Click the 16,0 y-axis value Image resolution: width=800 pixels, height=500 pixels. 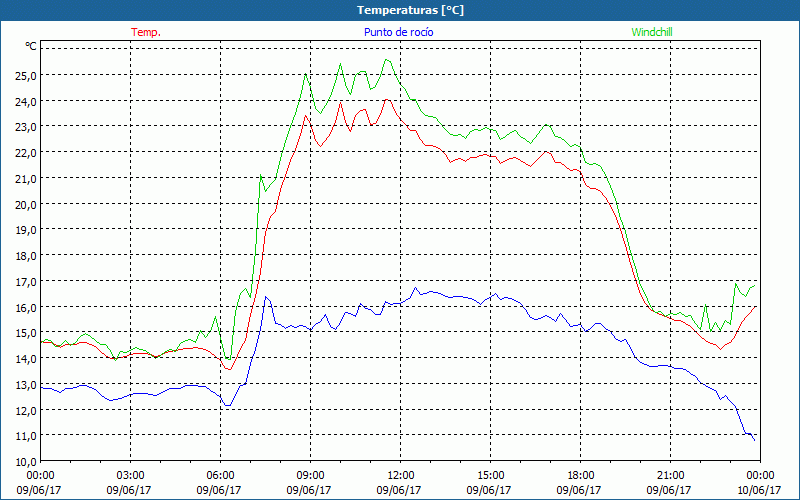(26, 307)
